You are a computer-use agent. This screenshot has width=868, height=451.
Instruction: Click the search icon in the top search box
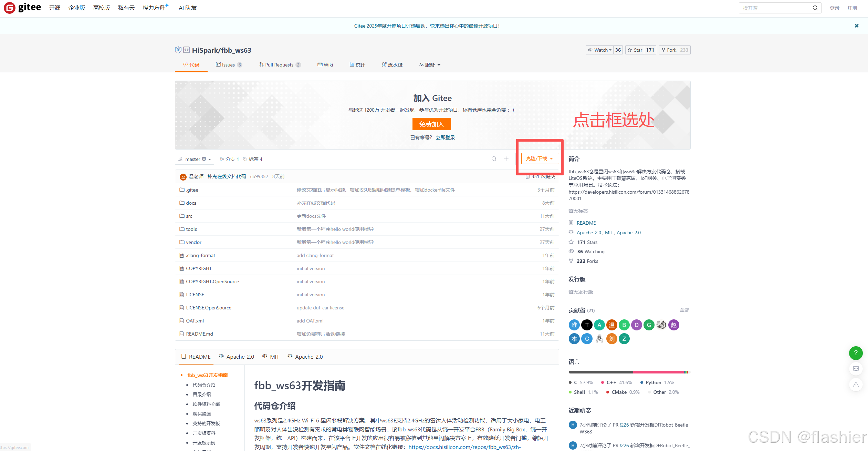click(815, 8)
